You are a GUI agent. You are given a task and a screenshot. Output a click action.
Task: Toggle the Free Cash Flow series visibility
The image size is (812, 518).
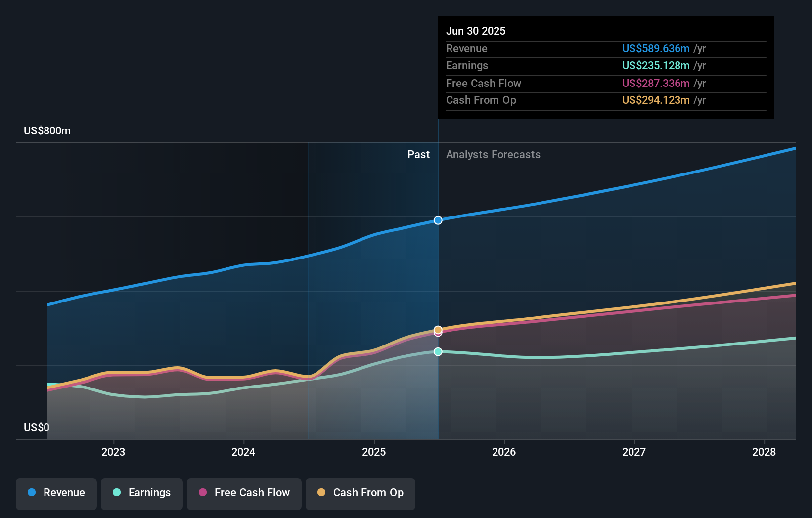[244, 494]
